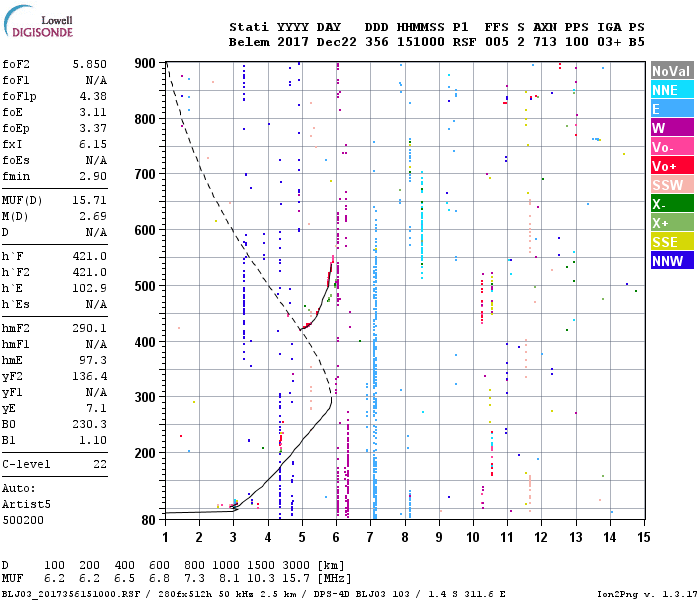
Task: Click the 500 km height axis label
Action: [x=145, y=286]
